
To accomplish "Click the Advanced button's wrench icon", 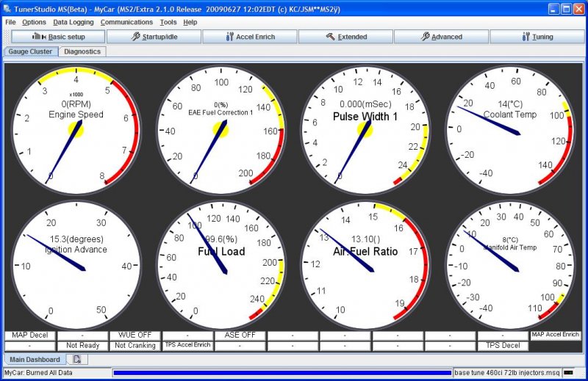I will coord(426,37).
